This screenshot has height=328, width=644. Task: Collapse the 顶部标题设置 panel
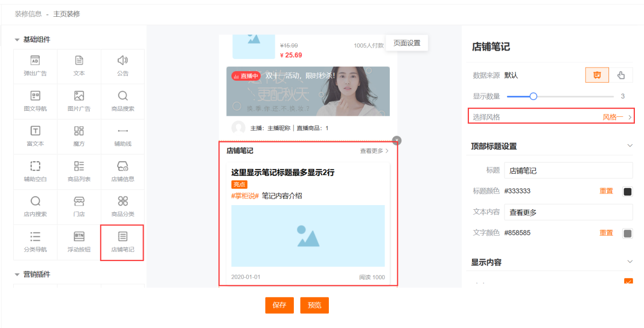click(x=630, y=146)
